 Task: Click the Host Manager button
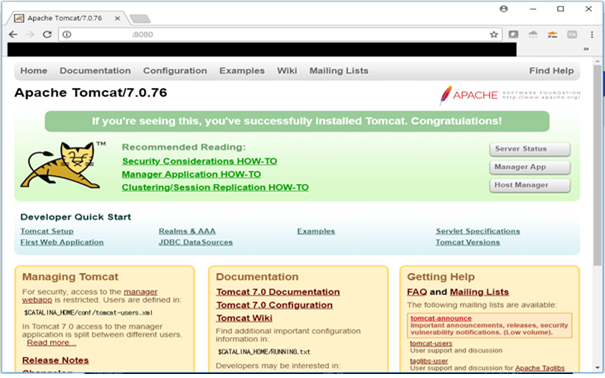[530, 185]
